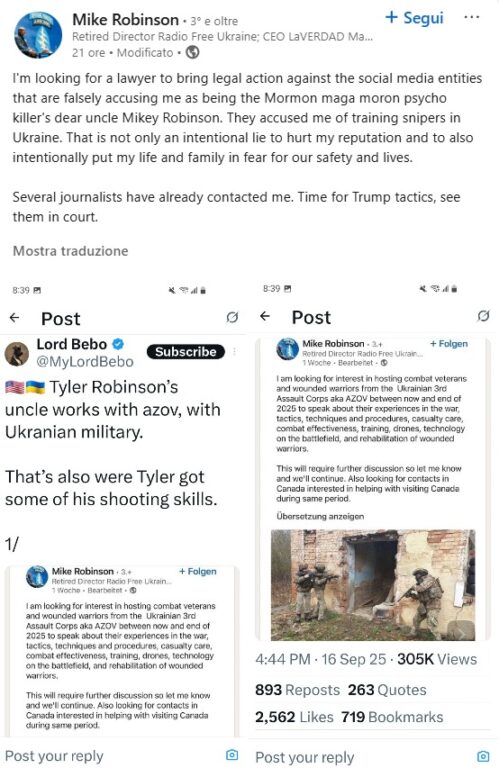Click + Folgen in right embedded post
The width and height of the screenshot is (499, 768).
tap(449, 344)
